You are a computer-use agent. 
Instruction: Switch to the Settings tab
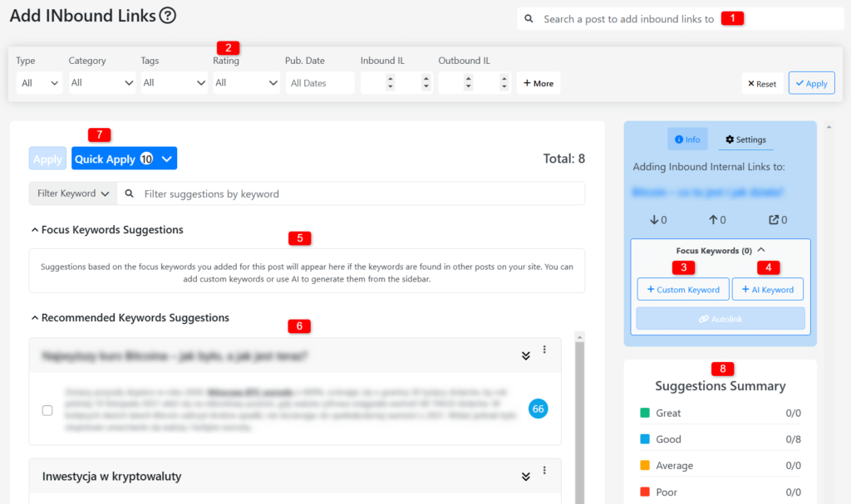(745, 139)
